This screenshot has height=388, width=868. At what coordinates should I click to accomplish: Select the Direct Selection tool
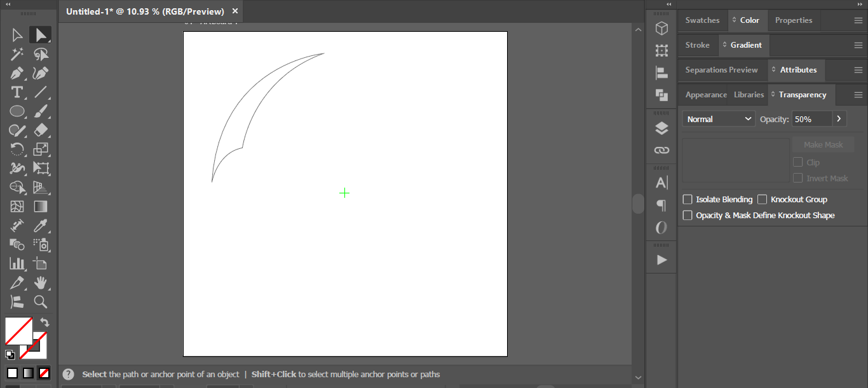click(x=41, y=35)
